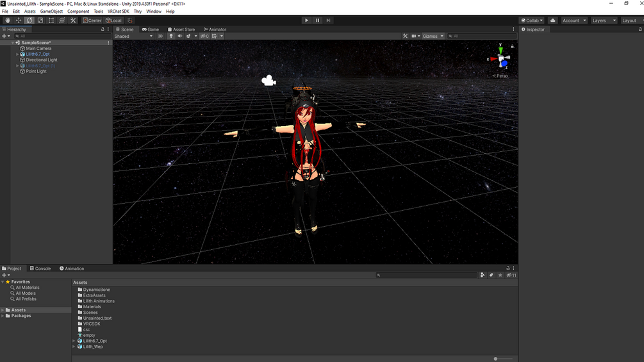
Task: Open the GameObject menu
Action: coord(51,12)
